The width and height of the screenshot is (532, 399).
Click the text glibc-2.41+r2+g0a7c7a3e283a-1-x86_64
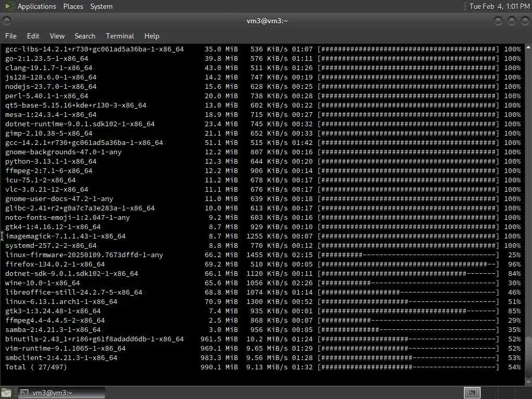pyautogui.click(x=79, y=208)
